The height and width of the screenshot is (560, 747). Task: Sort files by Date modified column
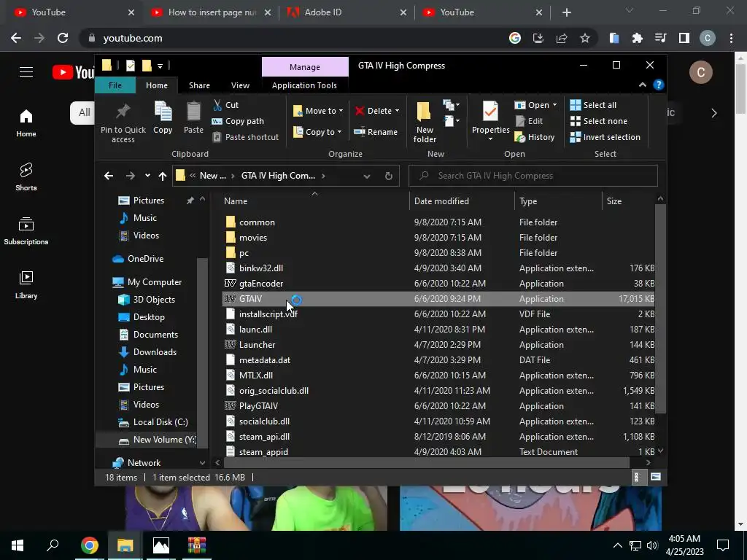[x=462, y=201]
